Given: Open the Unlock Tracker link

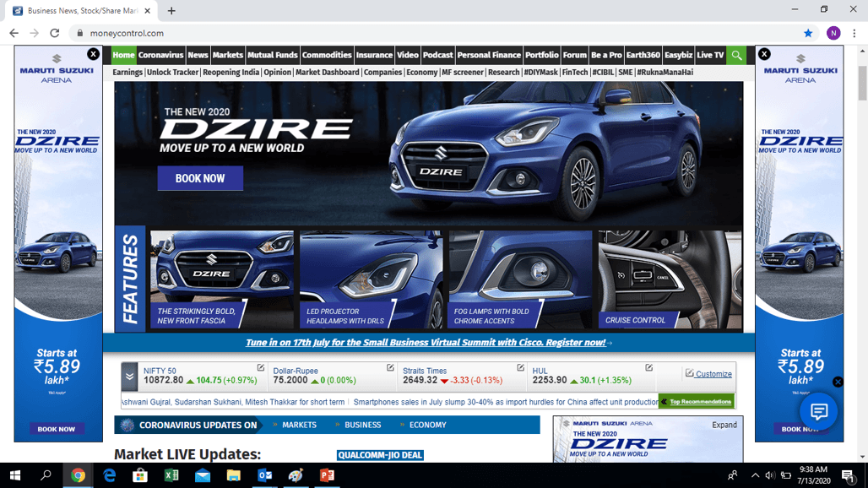Looking at the screenshot, I should click(x=173, y=72).
